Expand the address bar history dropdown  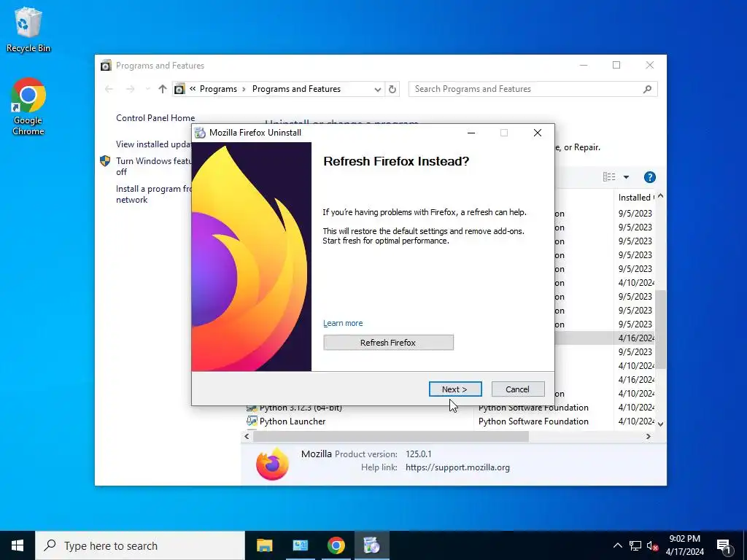(377, 89)
